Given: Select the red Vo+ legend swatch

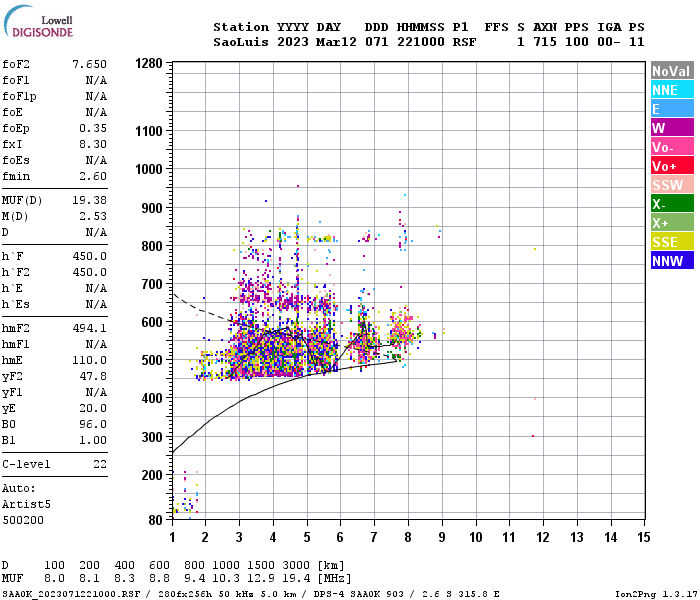Looking at the screenshot, I should coord(672,166).
